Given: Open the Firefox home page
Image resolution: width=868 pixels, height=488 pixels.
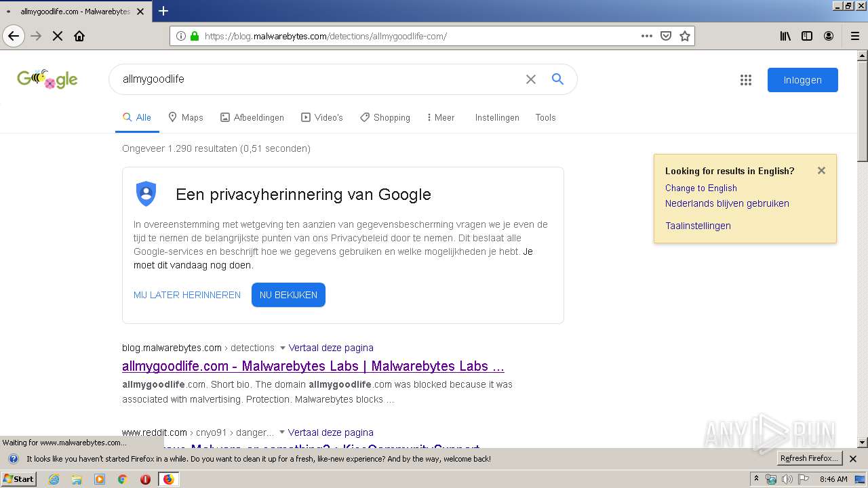Looking at the screenshot, I should 79,36.
